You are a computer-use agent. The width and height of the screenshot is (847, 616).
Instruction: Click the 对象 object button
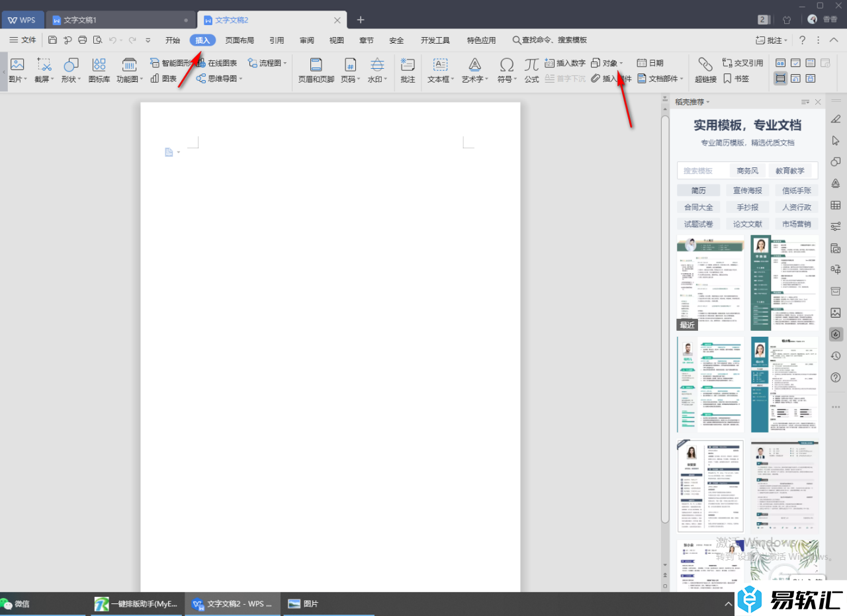(x=606, y=63)
